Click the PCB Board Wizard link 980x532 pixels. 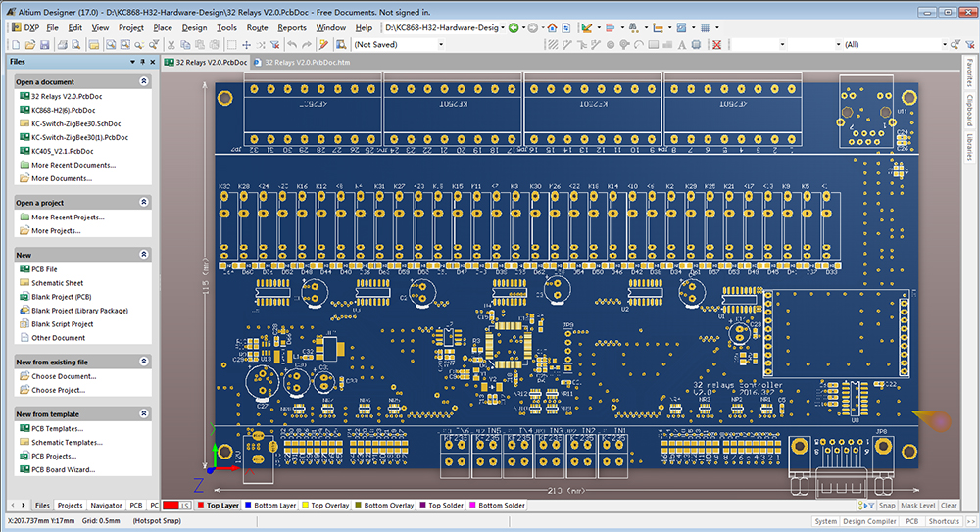pyautogui.click(x=64, y=469)
